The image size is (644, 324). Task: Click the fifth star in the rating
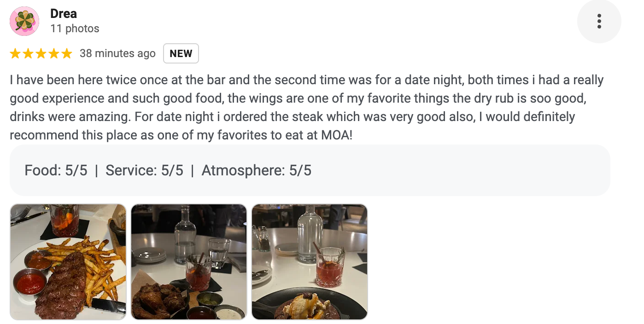[65, 53]
